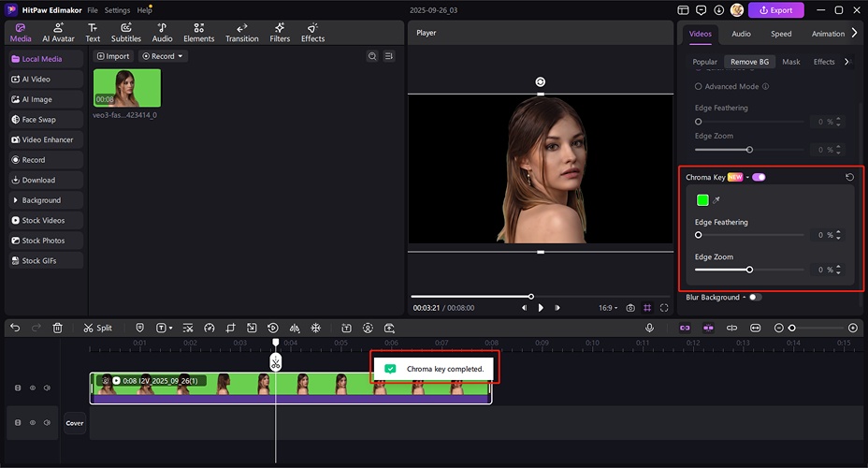Click the crop tool in timeline toolbar
The height and width of the screenshot is (468, 868).
tap(230, 328)
